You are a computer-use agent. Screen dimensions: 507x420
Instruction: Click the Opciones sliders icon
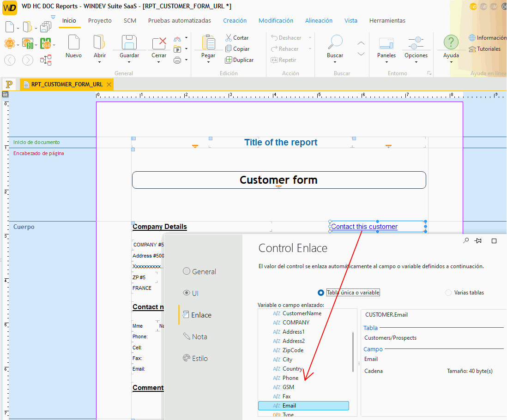point(416,43)
